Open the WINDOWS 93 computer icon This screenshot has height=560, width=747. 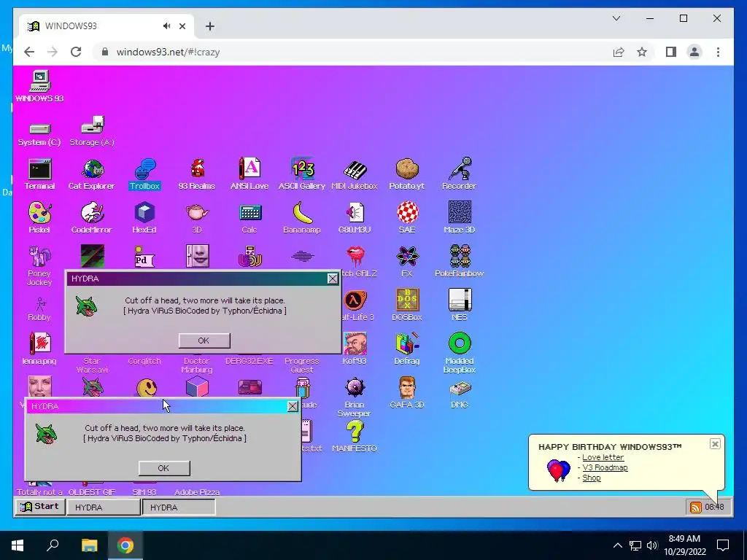(39, 87)
